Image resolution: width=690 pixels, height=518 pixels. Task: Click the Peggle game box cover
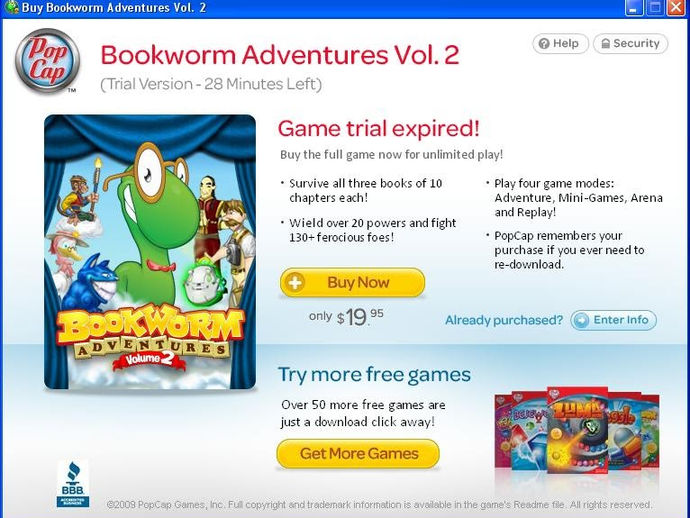tap(624, 431)
